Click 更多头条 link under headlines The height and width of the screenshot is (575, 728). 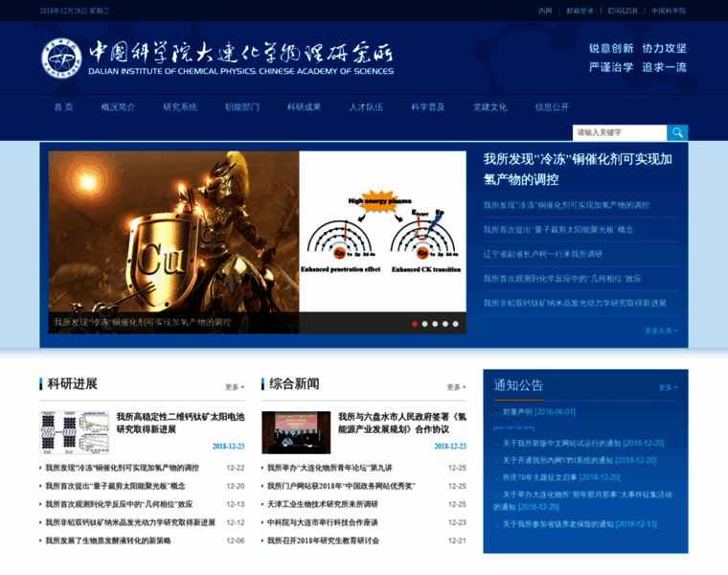coord(661,332)
